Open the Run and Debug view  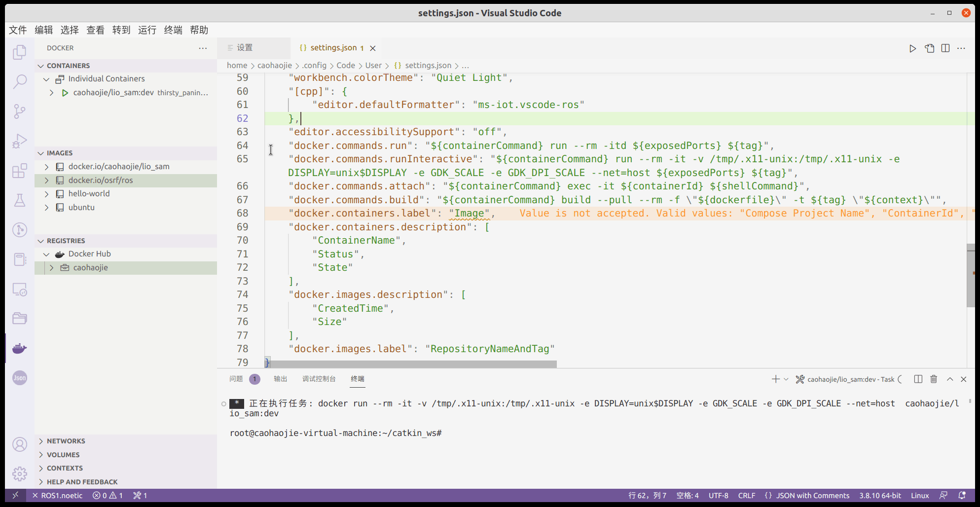[19, 141]
